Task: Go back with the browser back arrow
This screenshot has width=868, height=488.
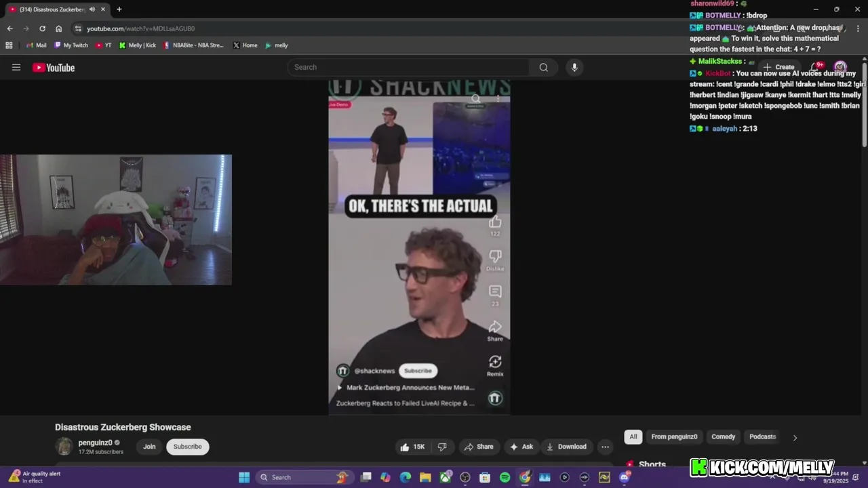Action: click(9, 28)
